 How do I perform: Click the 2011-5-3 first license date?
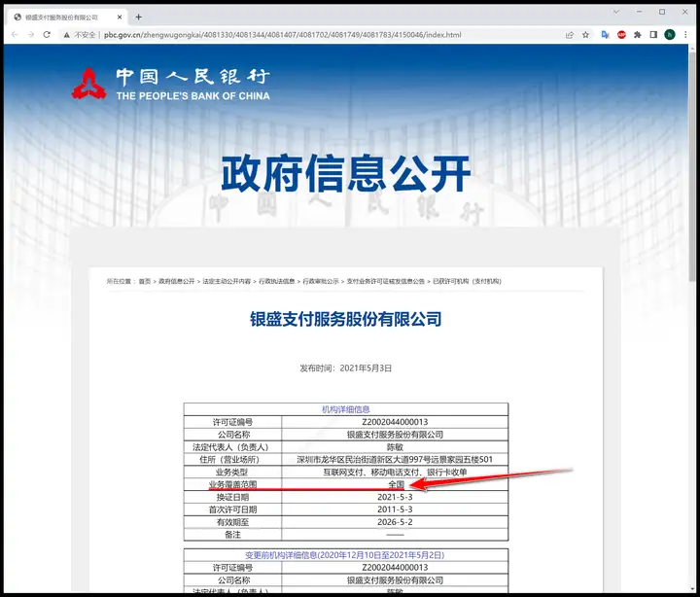pyautogui.click(x=395, y=509)
